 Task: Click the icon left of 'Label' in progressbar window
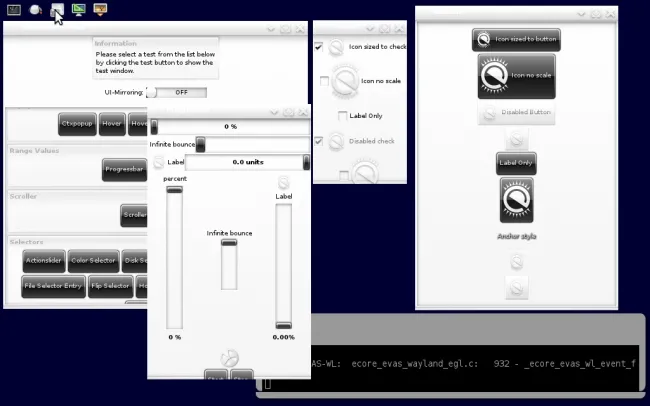pyautogui.click(x=159, y=162)
